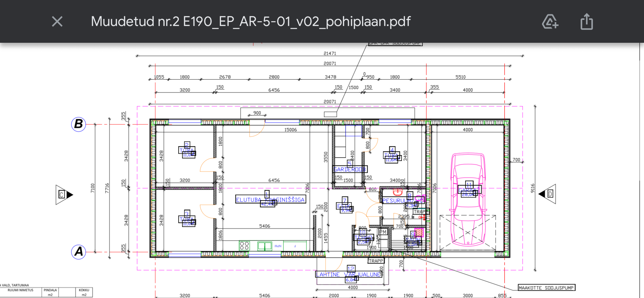Click the PM box near sauna
The width and height of the screenshot is (644, 298).
[x=383, y=232]
